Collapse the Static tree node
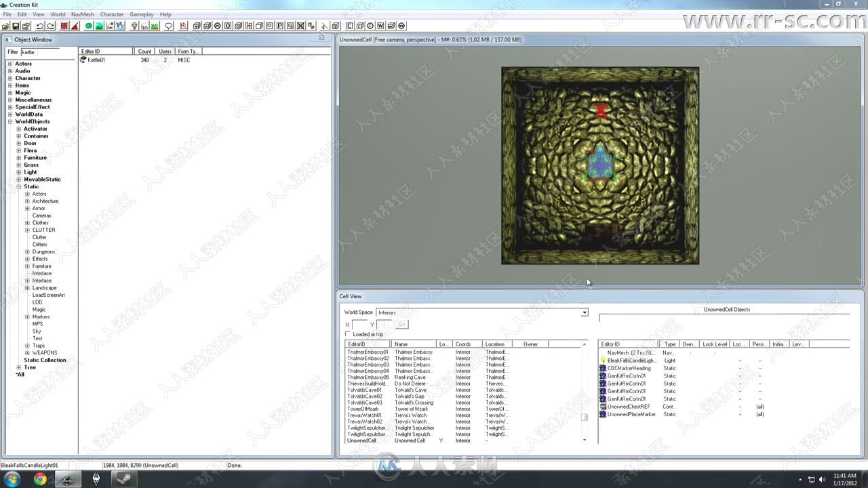 click(19, 186)
